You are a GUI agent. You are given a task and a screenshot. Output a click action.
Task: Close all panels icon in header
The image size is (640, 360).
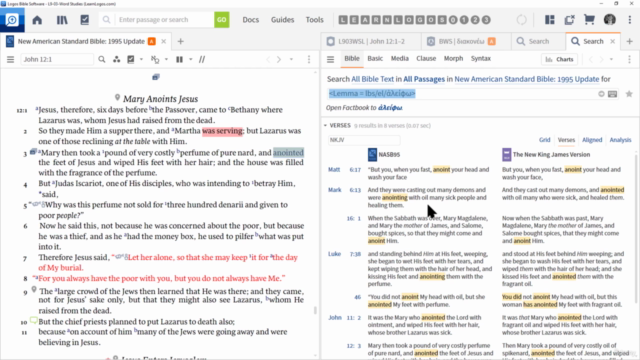click(x=569, y=20)
